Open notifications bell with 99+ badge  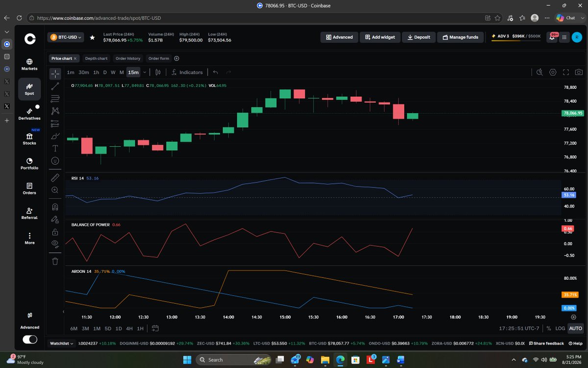pyautogui.click(x=552, y=37)
